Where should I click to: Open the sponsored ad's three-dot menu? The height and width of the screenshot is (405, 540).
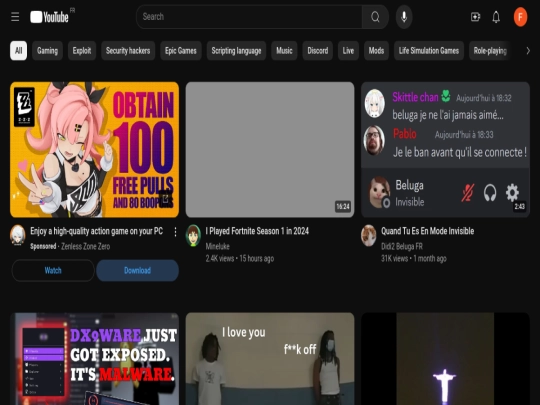click(x=175, y=232)
